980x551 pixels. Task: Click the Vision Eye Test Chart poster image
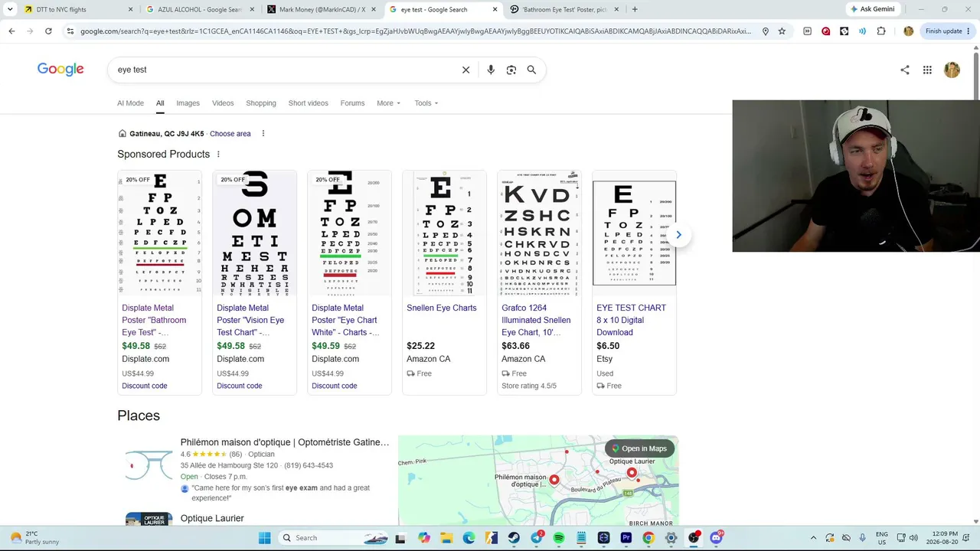click(x=254, y=233)
